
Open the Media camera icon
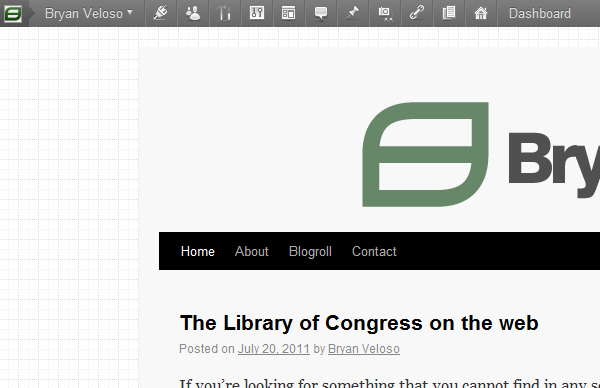click(x=385, y=13)
